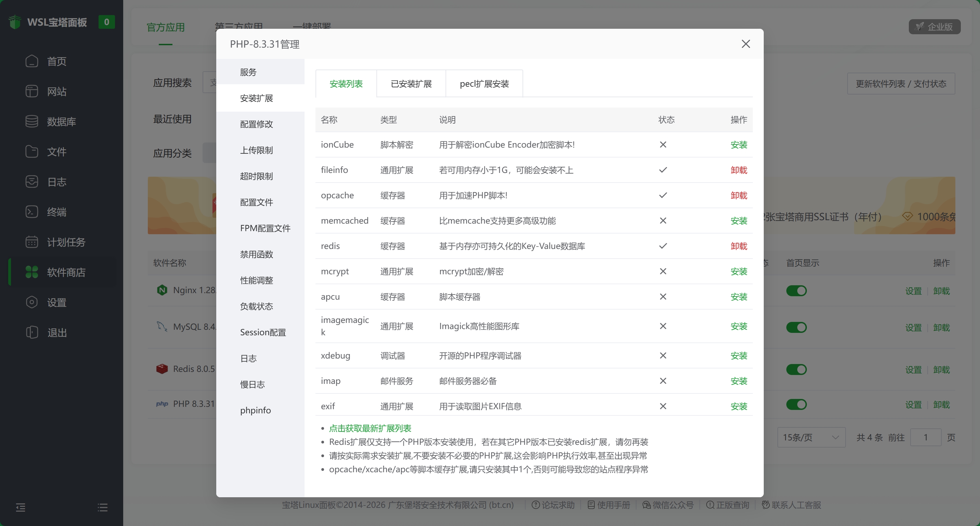Click the 网站 website icon in sidebar
The width and height of the screenshot is (980, 526).
tap(31, 91)
